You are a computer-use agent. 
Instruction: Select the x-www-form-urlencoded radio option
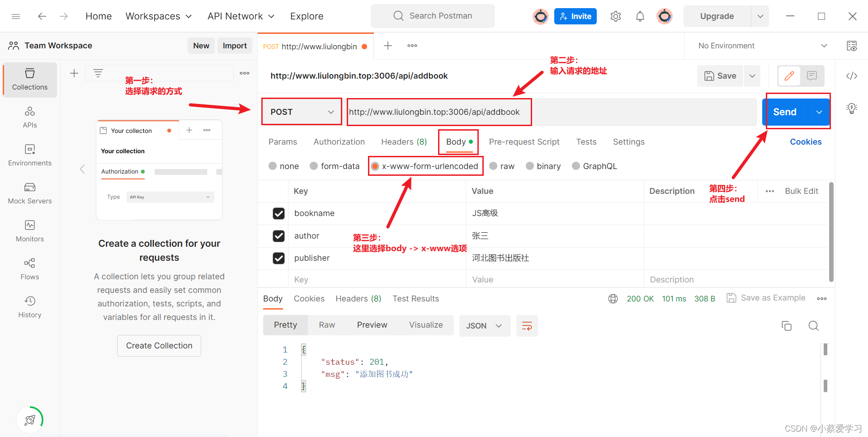[375, 166]
